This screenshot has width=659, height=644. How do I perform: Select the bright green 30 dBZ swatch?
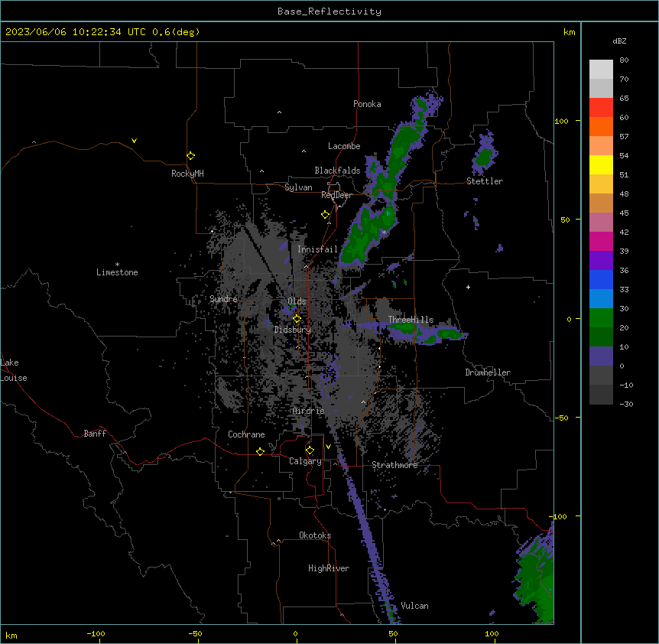coord(601,318)
